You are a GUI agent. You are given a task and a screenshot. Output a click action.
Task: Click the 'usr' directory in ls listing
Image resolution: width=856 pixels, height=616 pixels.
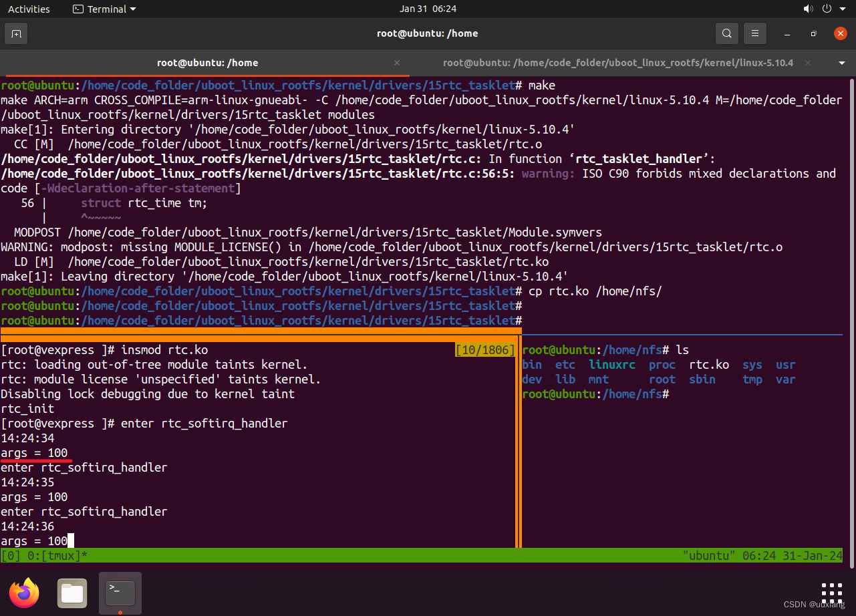[786, 365]
